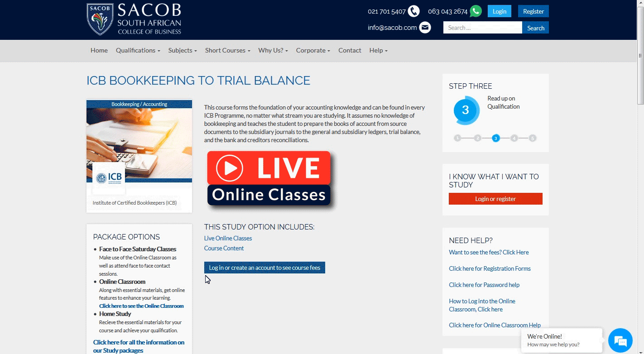
Task: Click the ICB institute logo
Action: point(109,178)
